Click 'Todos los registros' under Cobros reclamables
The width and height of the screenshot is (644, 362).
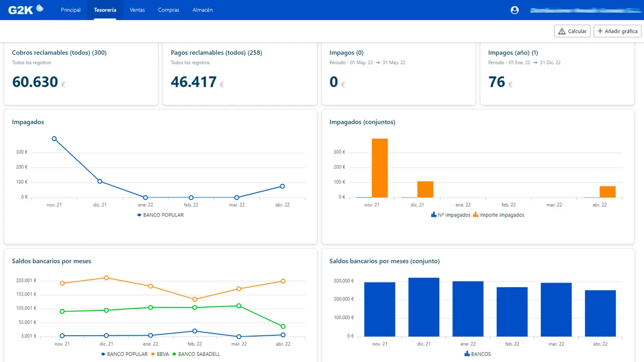coord(32,62)
